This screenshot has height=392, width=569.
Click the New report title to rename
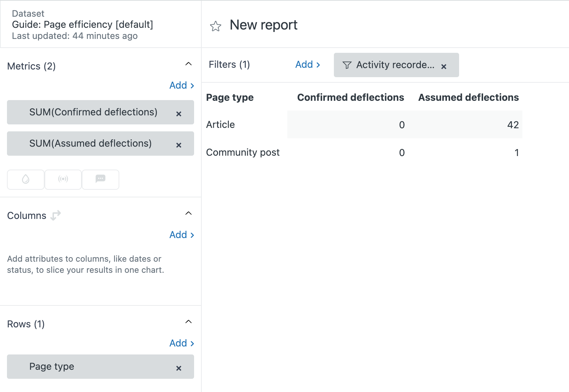coord(264,25)
